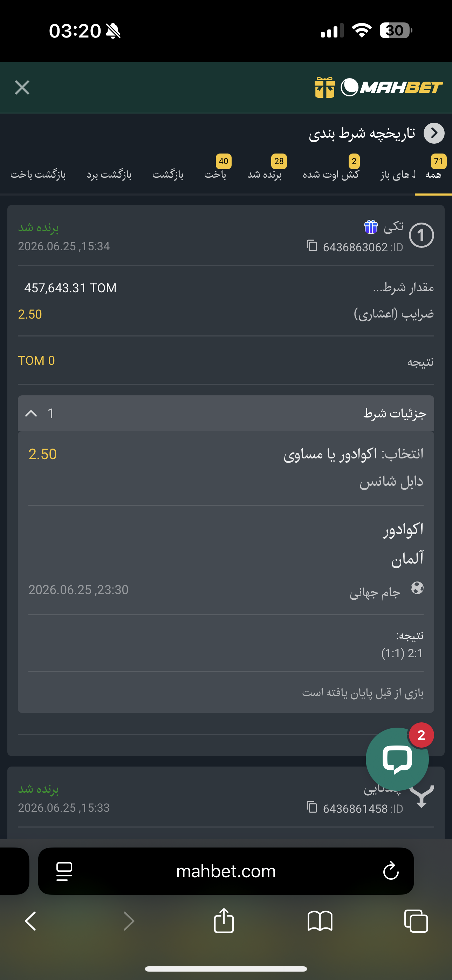The height and width of the screenshot is (980, 452).
Task: Switch to the برنده شد tab
Action: point(265,174)
